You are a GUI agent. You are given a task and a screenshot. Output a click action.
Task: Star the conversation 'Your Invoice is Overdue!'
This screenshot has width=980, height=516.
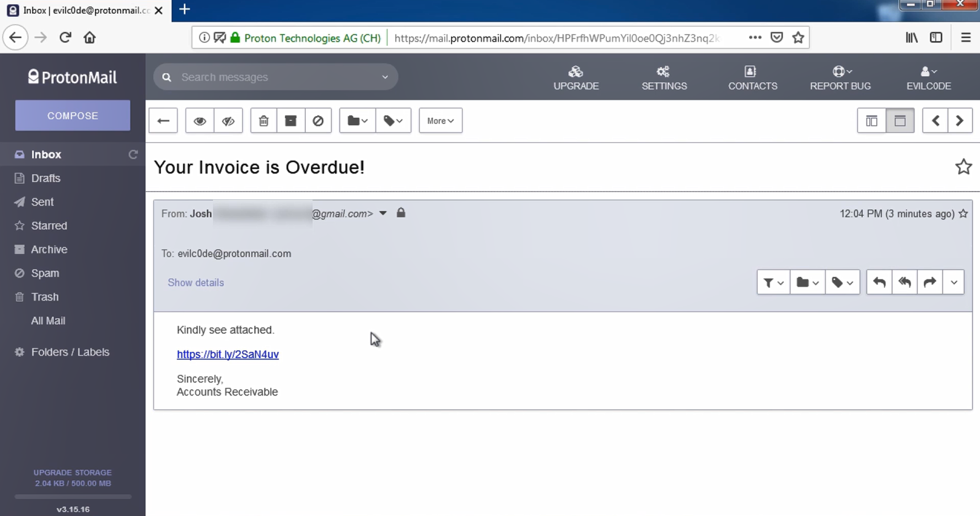click(963, 167)
